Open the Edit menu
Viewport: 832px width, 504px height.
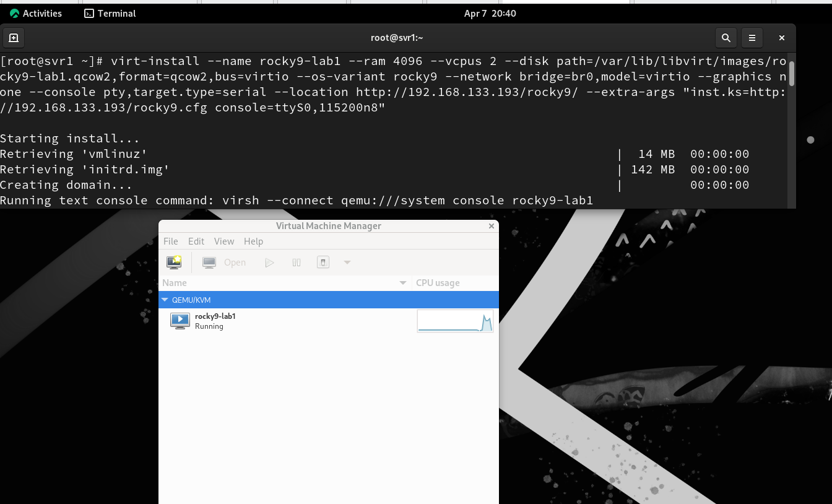(x=196, y=241)
